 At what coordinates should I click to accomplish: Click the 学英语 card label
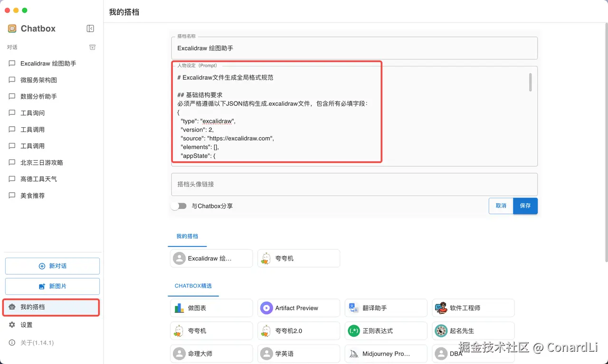285,354
